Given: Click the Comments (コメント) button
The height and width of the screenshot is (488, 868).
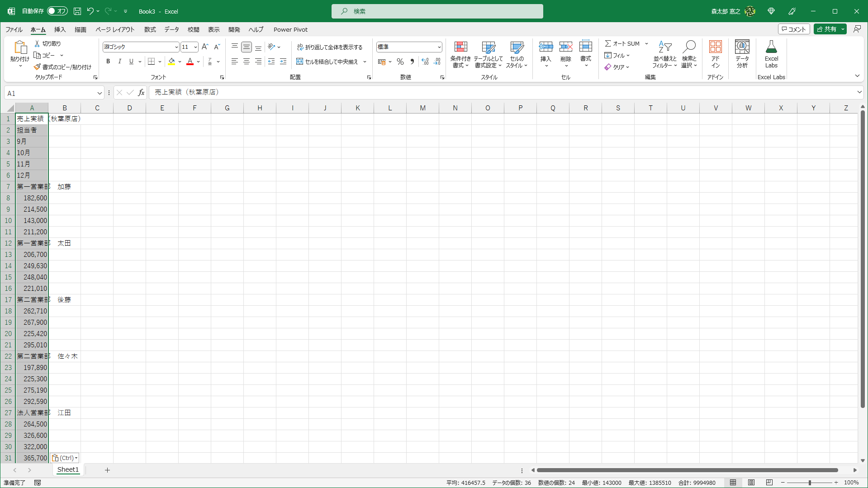Looking at the screenshot, I should 794,29.
